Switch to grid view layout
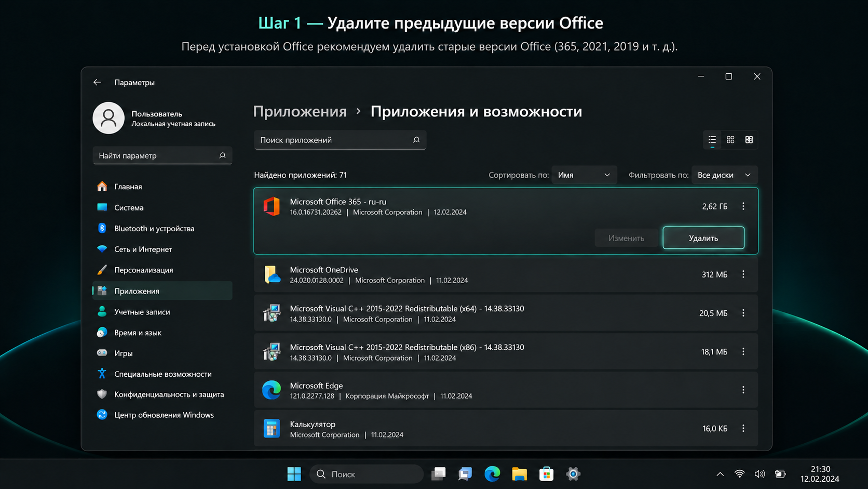The width and height of the screenshot is (868, 489). click(x=730, y=140)
